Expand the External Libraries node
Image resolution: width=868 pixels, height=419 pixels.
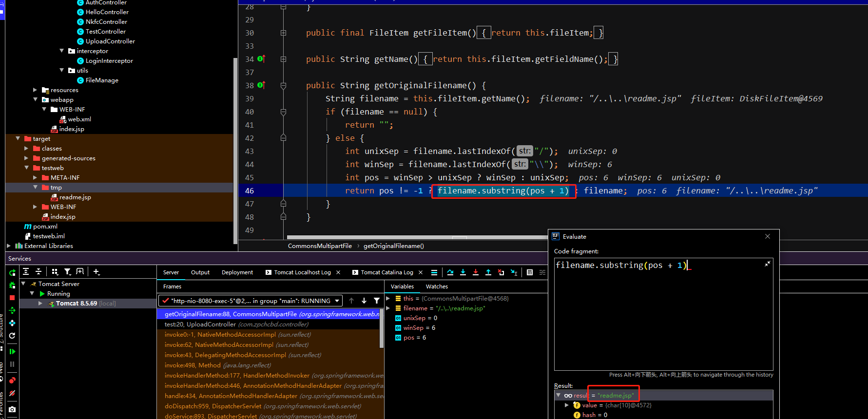(9, 246)
